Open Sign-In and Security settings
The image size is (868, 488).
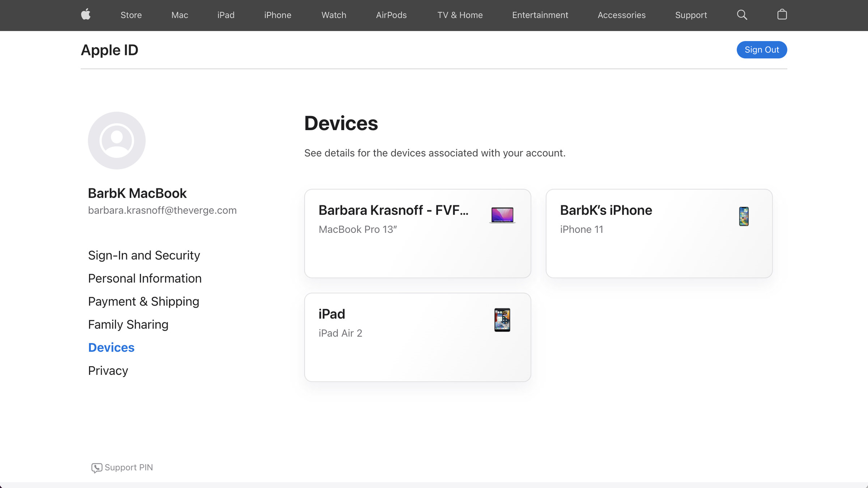pyautogui.click(x=144, y=255)
